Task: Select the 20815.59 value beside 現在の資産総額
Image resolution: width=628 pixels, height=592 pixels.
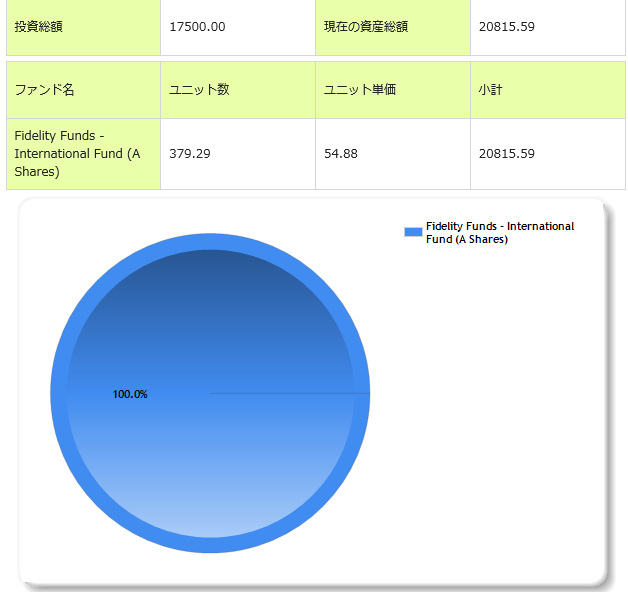Action: [506, 26]
